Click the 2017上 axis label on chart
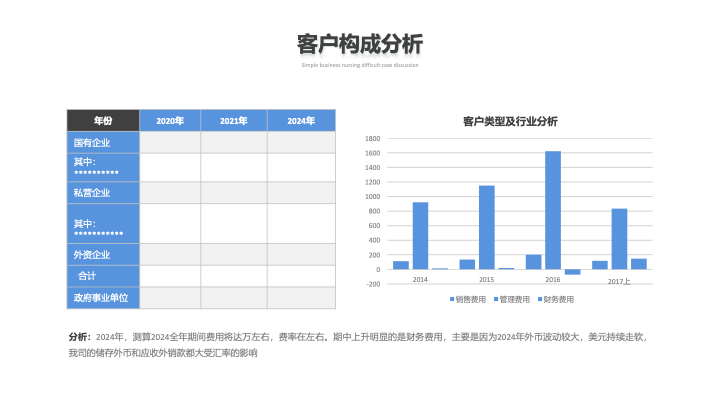720x405 pixels. click(619, 281)
